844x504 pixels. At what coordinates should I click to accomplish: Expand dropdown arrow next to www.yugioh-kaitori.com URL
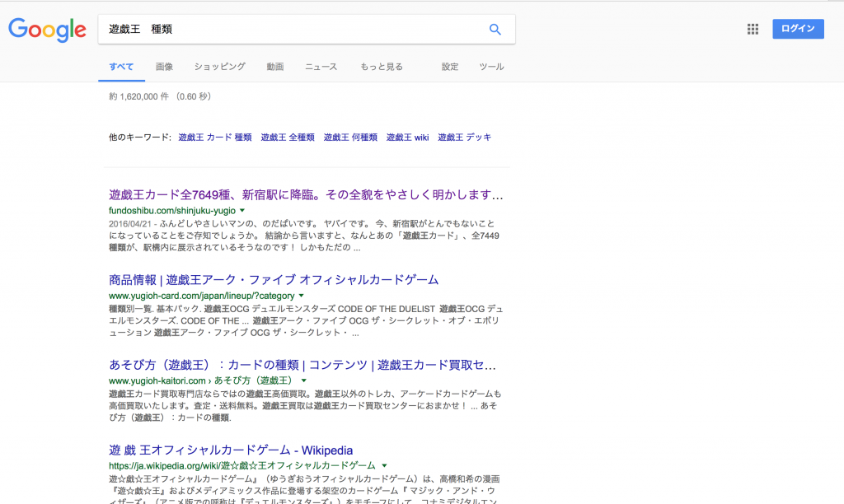tap(304, 380)
